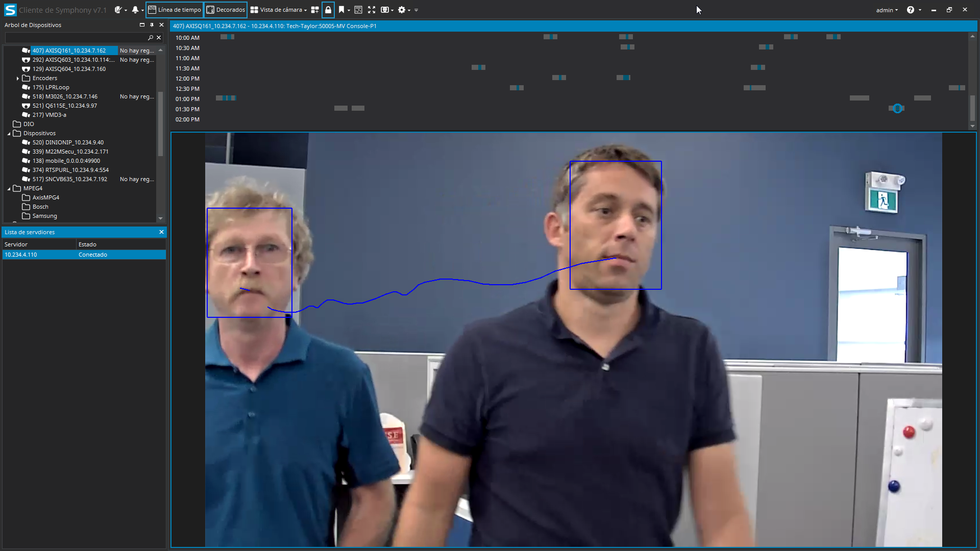Select server row 10.234.4.110
Viewport: 980px width, 551px height.
tap(84, 255)
